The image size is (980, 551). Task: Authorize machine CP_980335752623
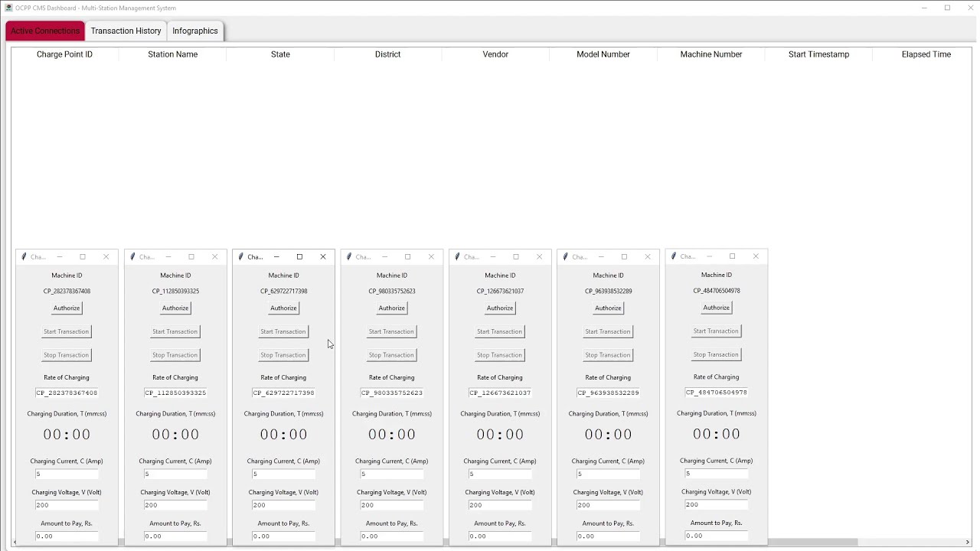click(391, 308)
